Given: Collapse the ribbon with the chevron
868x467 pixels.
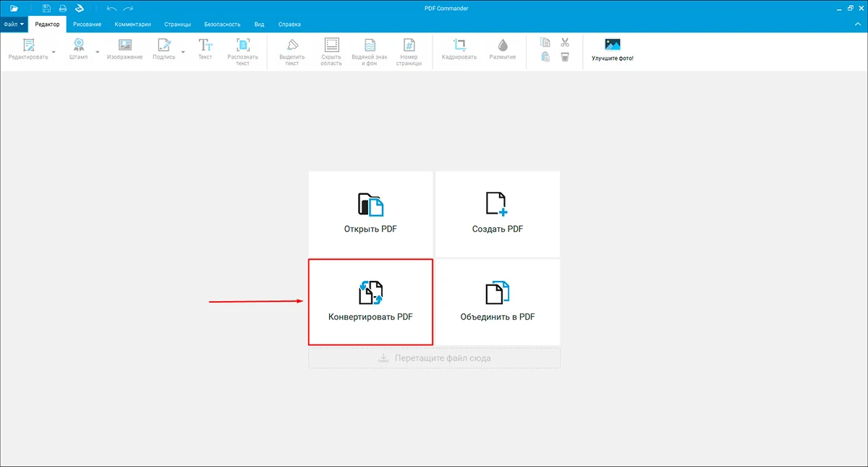Looking at the screenshot, I should coord(857,24).
